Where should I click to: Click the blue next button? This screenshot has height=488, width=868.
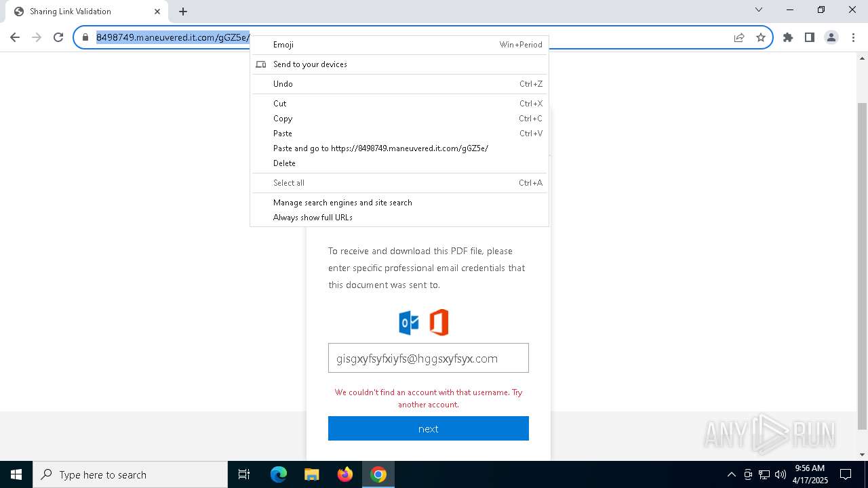[x=429, y=428]
